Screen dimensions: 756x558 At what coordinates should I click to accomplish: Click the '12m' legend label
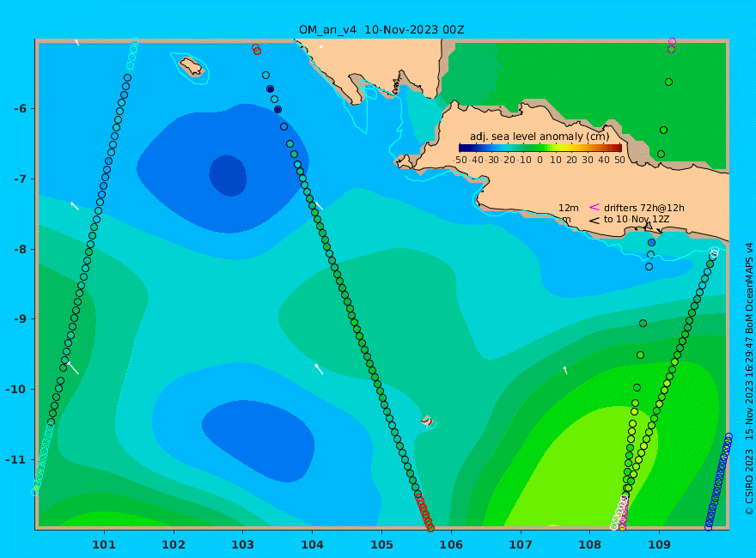click(569, 208)
